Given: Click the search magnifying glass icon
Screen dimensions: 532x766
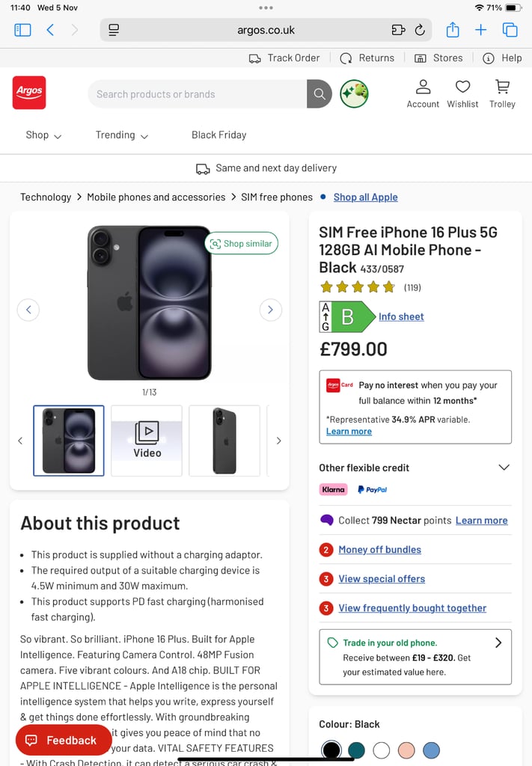Looking at the screenshot, I should click(x=319, y=94).
